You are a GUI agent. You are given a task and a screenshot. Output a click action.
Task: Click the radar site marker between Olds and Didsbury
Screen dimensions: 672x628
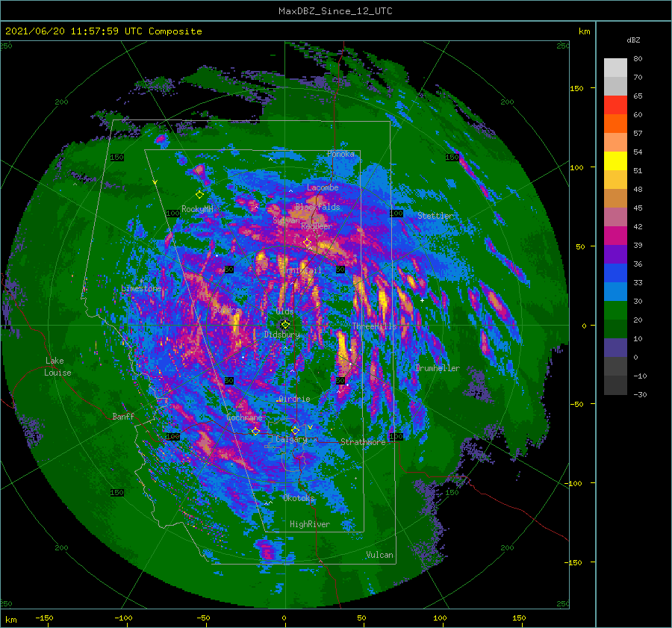(285, 325)
